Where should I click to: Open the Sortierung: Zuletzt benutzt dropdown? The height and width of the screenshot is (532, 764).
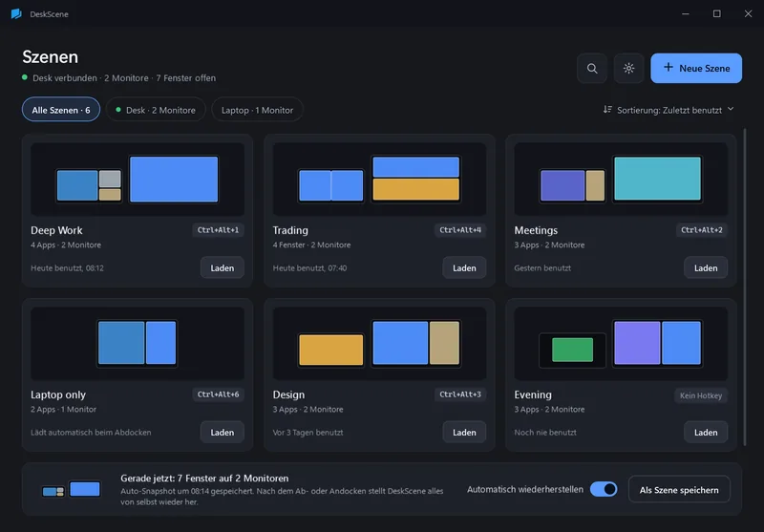(668, 110)
